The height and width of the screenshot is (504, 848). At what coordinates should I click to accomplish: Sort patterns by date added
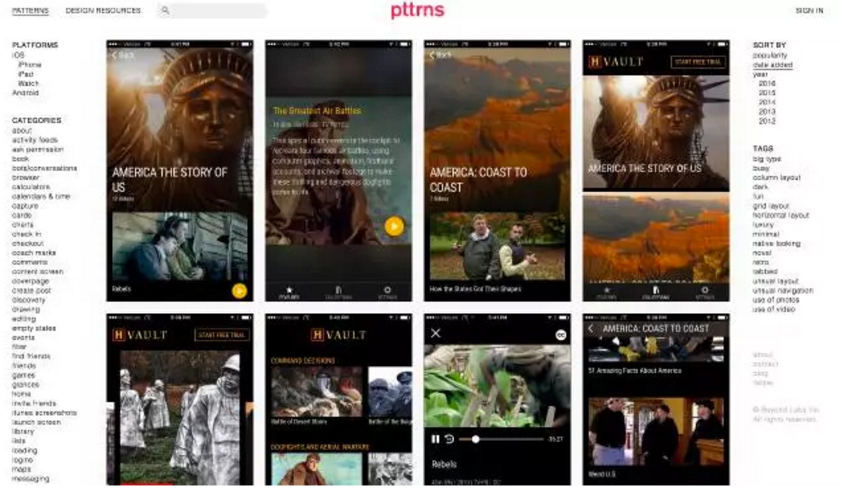[773, 65]
